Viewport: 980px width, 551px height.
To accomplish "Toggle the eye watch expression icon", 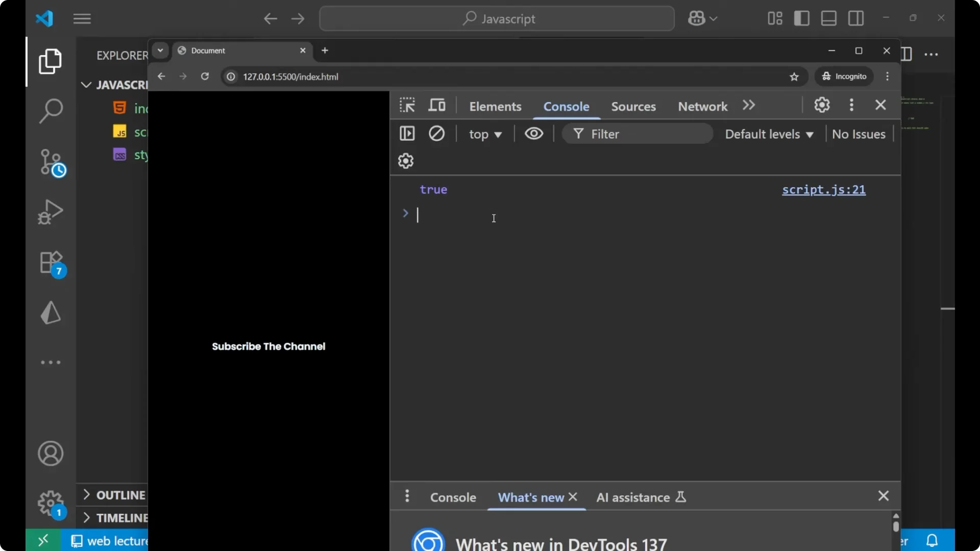I will [534, 133].
